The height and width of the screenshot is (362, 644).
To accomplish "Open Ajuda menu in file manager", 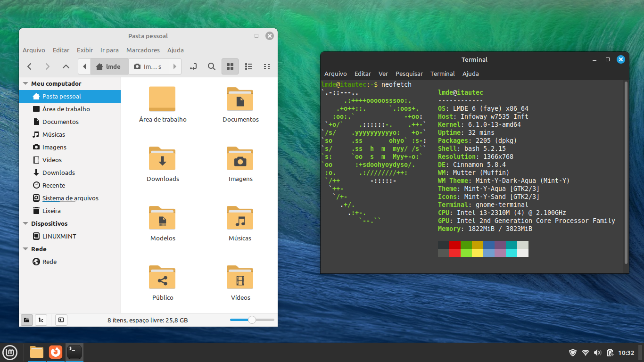I will point(175,50).
